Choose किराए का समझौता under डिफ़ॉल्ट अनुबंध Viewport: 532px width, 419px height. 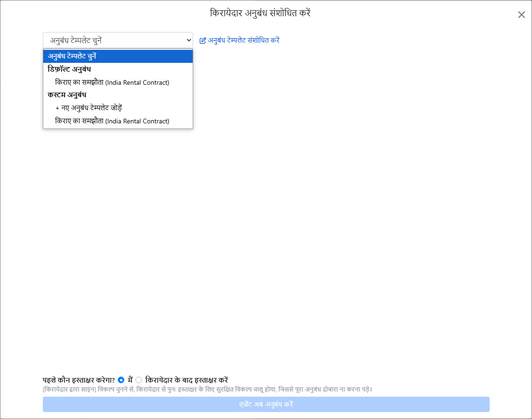118,82
